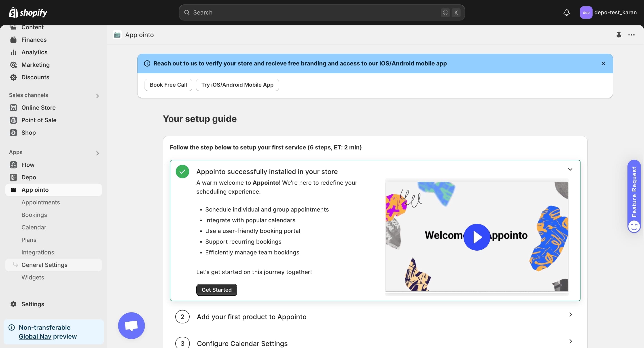Click the Non-transferable info icon

(x=12, y=327)
